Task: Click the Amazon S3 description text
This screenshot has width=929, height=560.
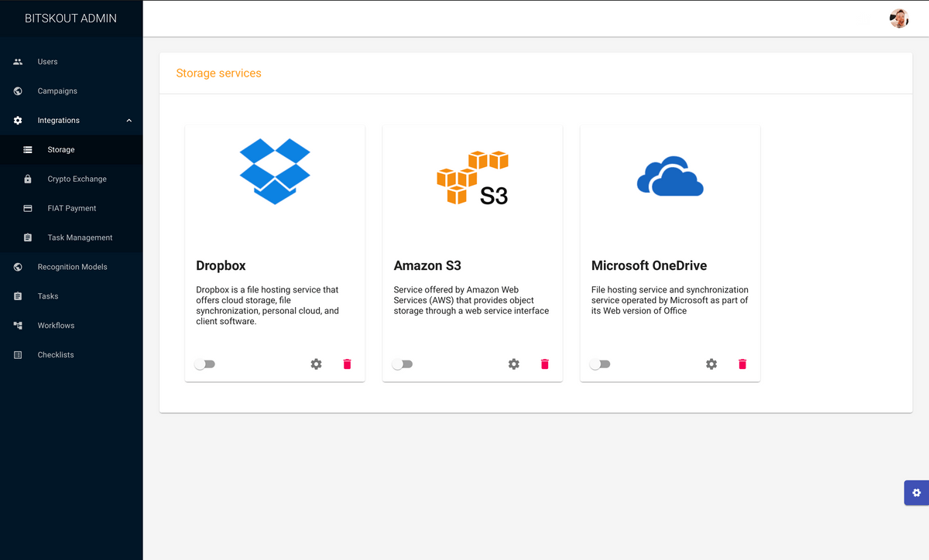Action: (471, 300)
